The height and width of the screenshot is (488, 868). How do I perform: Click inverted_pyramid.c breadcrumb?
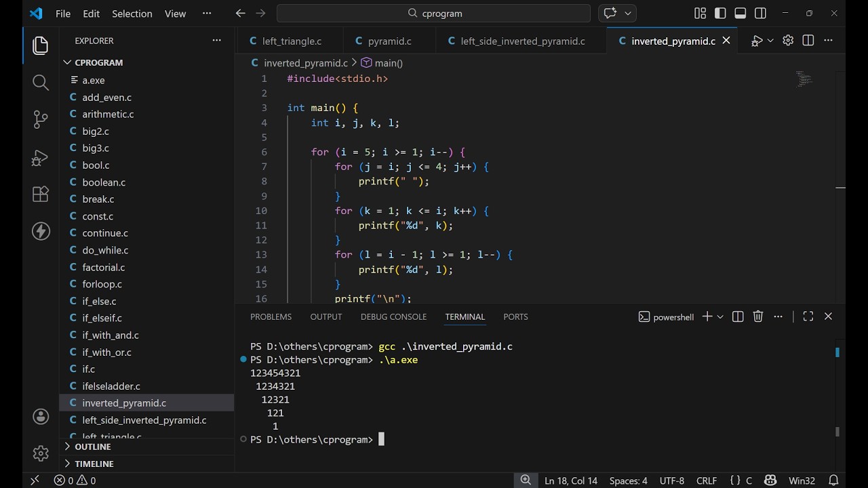[299, 63]
